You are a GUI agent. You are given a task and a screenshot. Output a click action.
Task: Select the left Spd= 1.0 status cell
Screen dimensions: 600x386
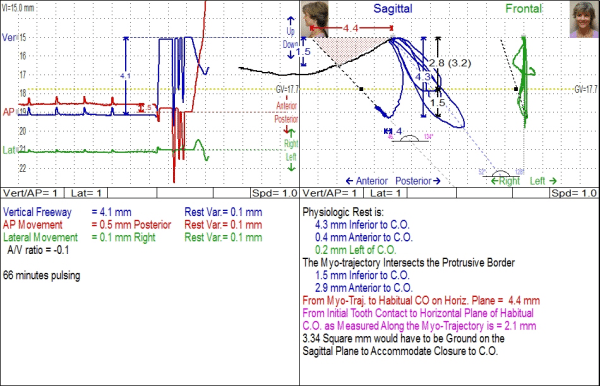(274, 193)
